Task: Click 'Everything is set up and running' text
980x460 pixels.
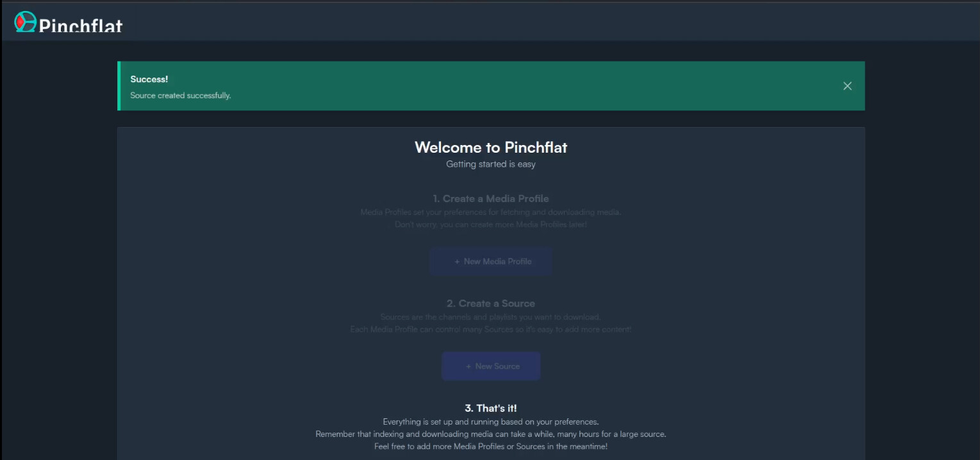Action: [491, 422]
